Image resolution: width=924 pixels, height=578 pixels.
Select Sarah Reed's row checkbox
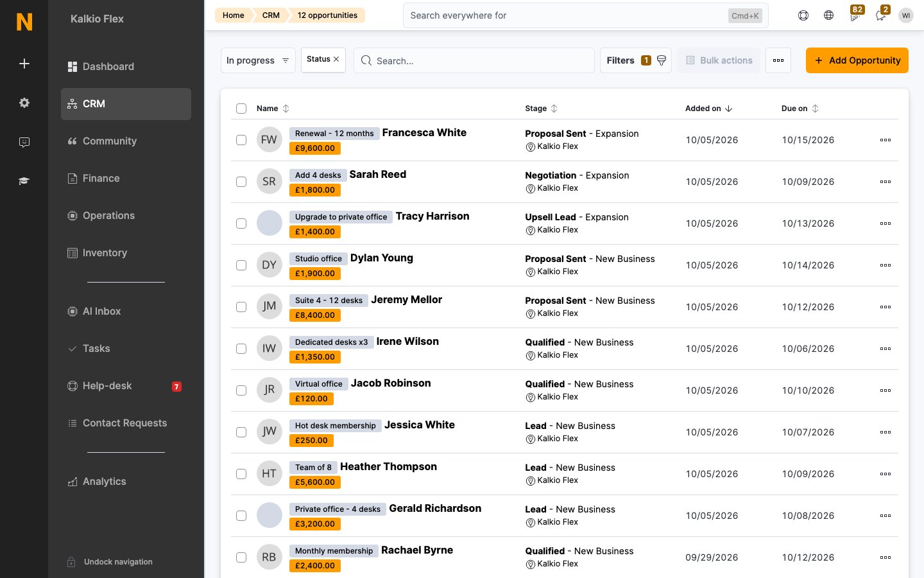click(x=241, y=182)
